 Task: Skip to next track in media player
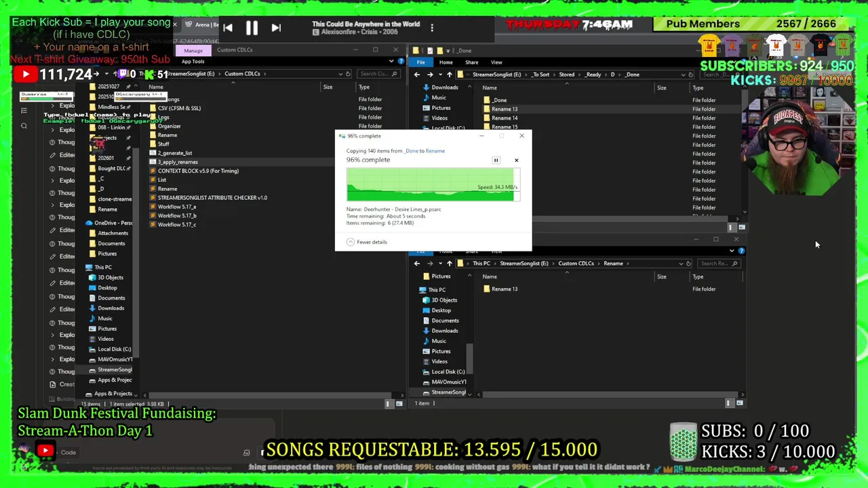pos(276,28)
